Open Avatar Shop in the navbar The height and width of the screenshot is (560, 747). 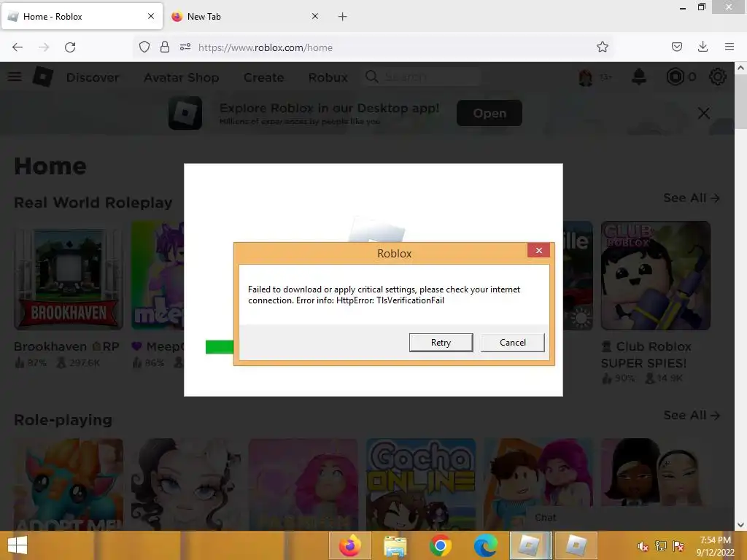[x=182, y=77]
